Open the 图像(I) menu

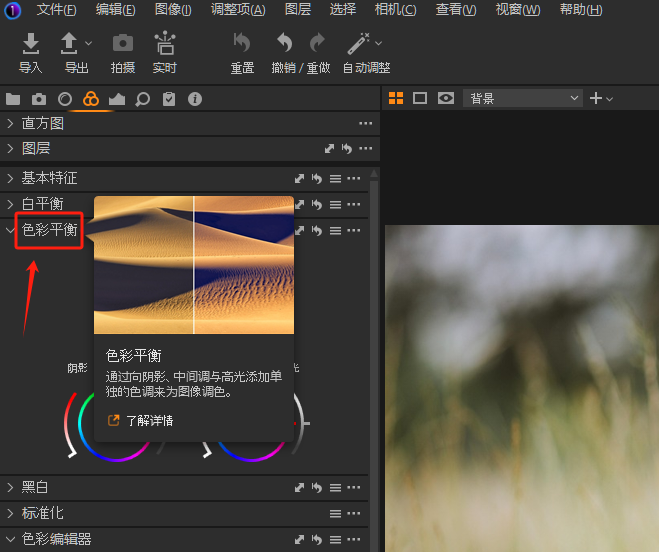tap(173, 9)
